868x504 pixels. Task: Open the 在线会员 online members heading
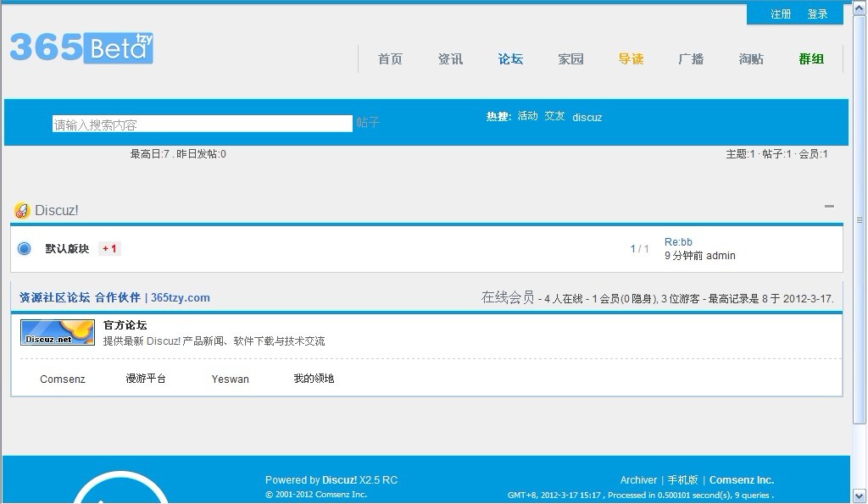tap(508, 297)
